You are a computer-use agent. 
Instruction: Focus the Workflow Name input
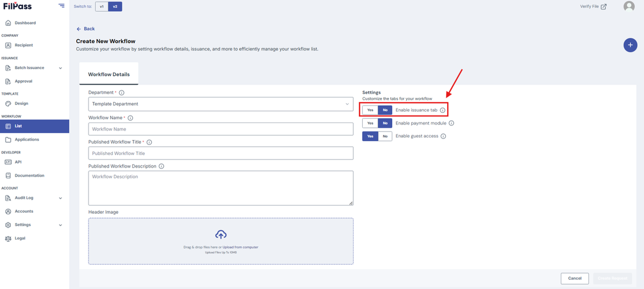pyautogui.click(x=221, y=129)
